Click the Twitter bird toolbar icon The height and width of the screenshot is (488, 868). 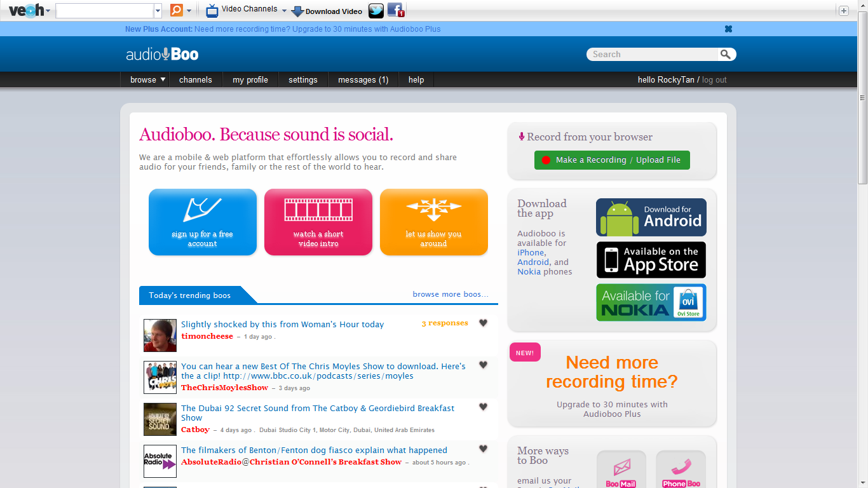376,10
